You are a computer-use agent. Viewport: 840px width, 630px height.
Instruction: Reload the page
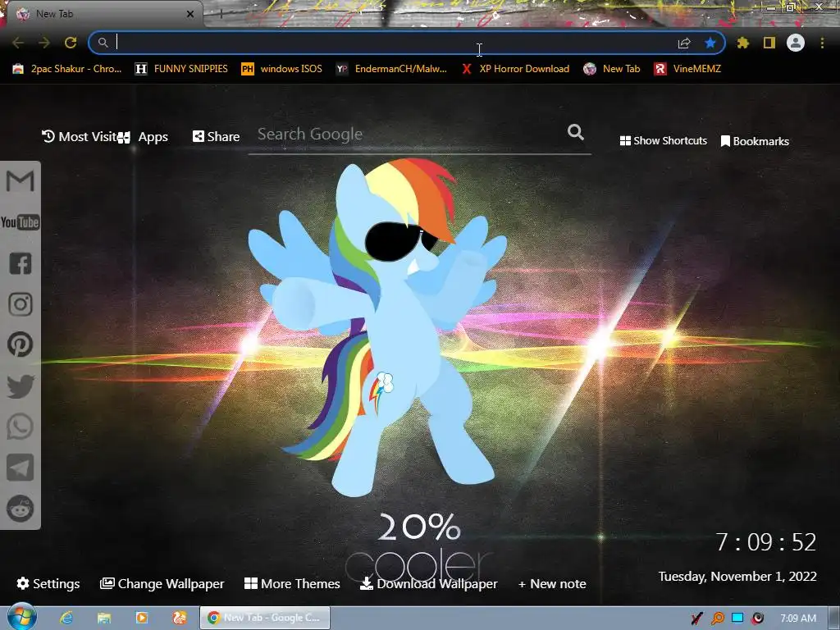point(71,43)
